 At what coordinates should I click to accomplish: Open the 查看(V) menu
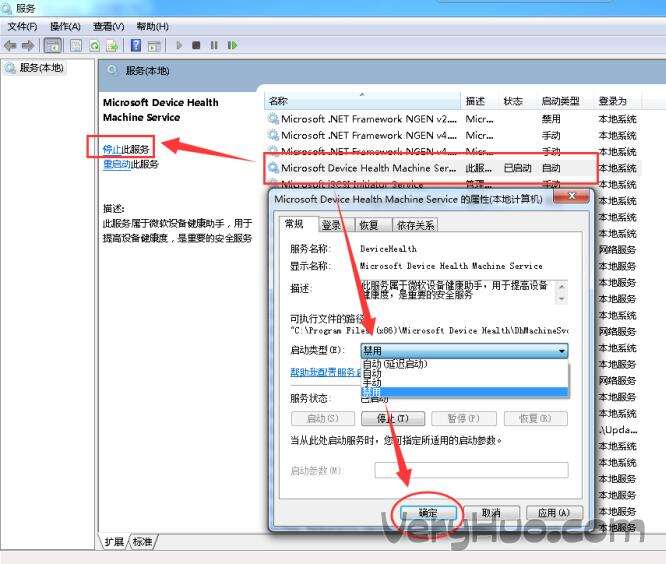point(109,27)
